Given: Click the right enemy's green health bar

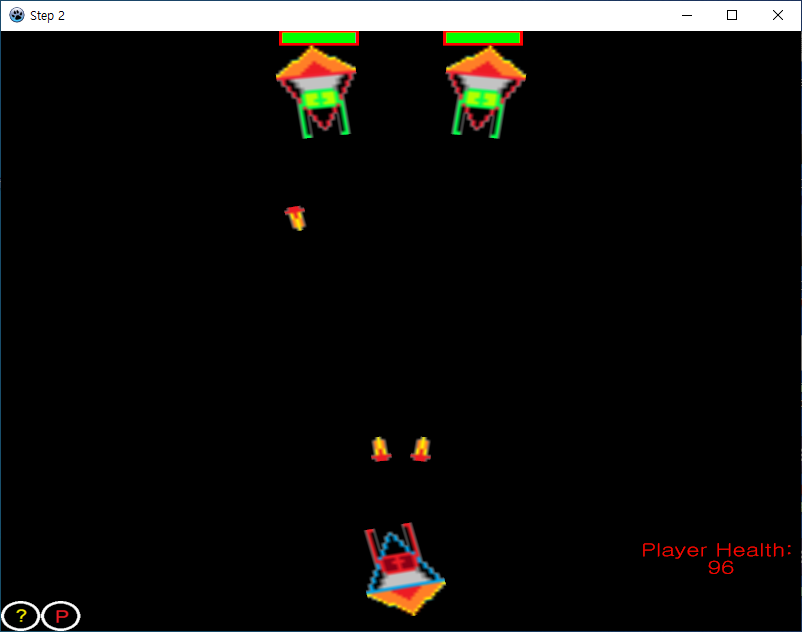Looking at the screenshot, I should [x=483, y=38].
